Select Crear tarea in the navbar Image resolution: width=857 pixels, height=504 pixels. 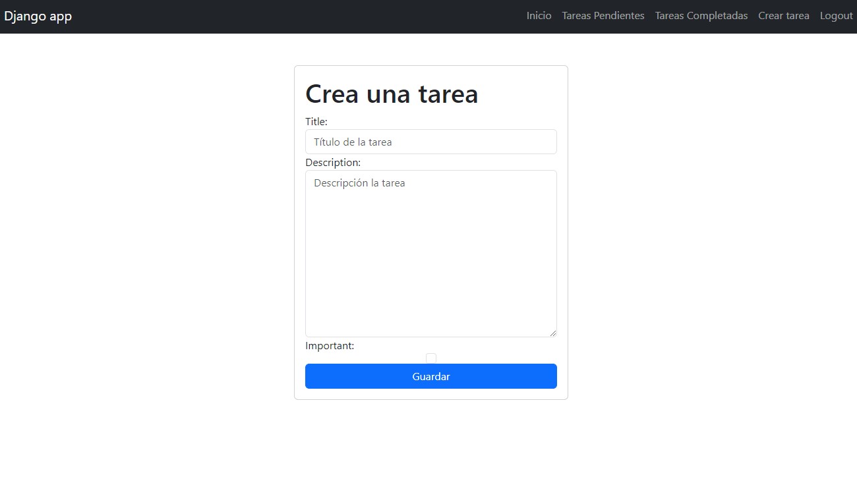click(x=783, y=15)
